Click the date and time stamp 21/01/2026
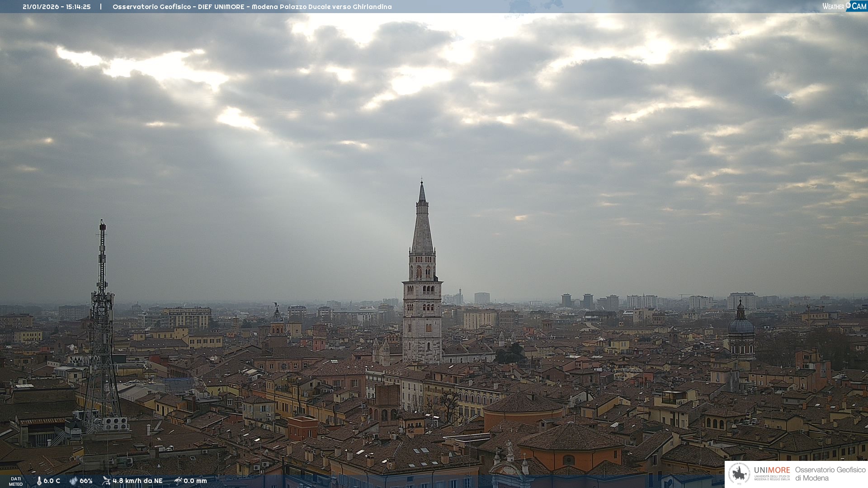868x488 pixels. tap(57, 7)
